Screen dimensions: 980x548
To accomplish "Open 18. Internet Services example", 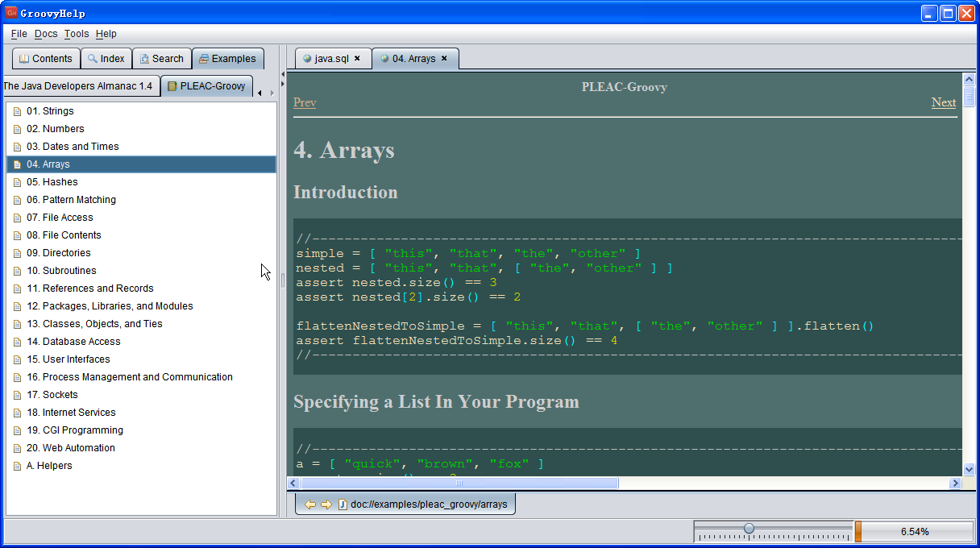I will coord(141,413).
